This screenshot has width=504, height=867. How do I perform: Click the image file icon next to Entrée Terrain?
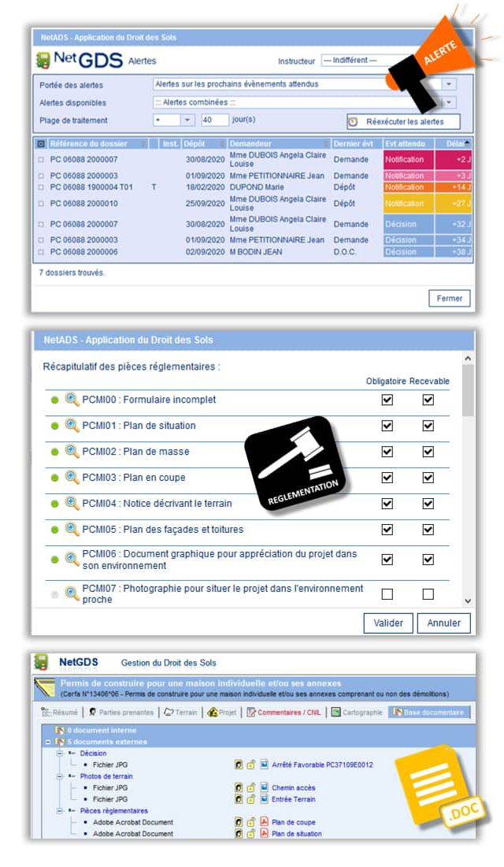(264, 799)
